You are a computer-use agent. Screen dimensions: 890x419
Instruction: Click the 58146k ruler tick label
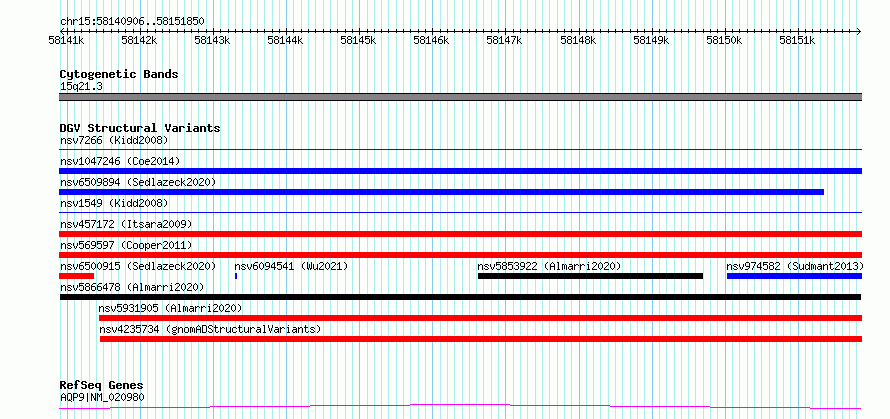[432, 40]
